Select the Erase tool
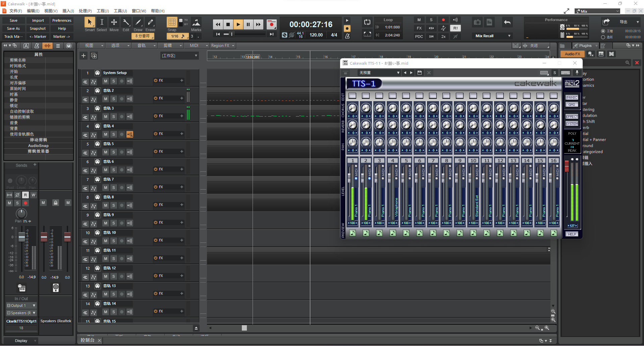 pos(150,22)
